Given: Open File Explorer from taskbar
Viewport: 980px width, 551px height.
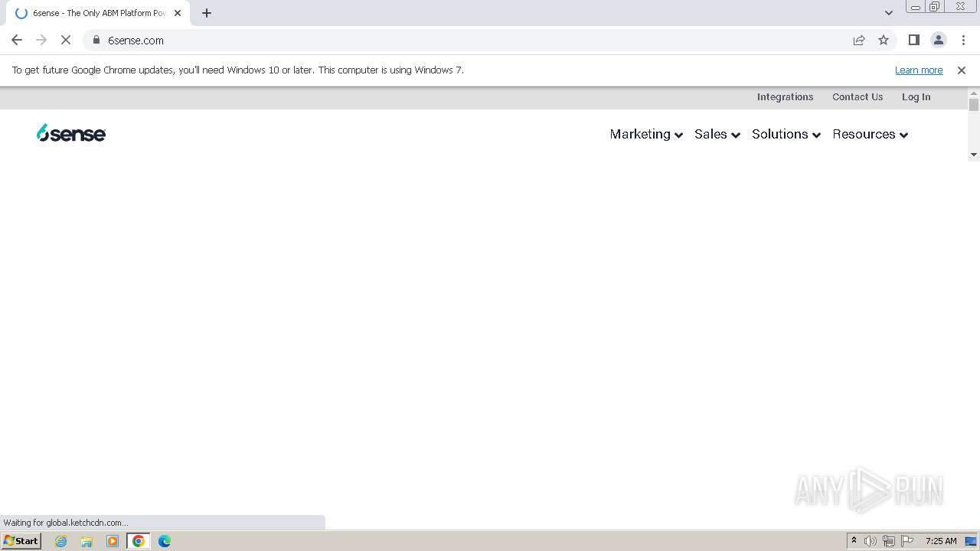Looking at the screenshot, I should click(87, 541).
